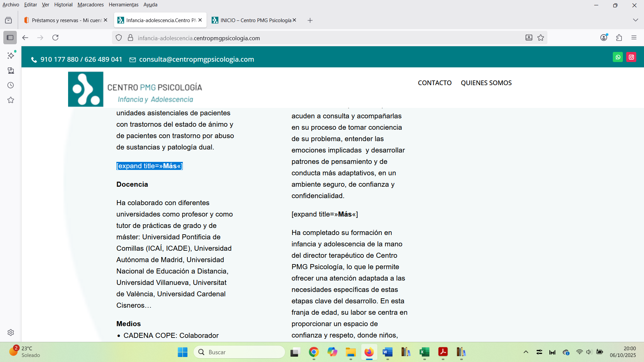Open the Firefox hamburger application menu
Image resolution: width=644 pixels, height=362 pixels.
[x=634, y=38]
